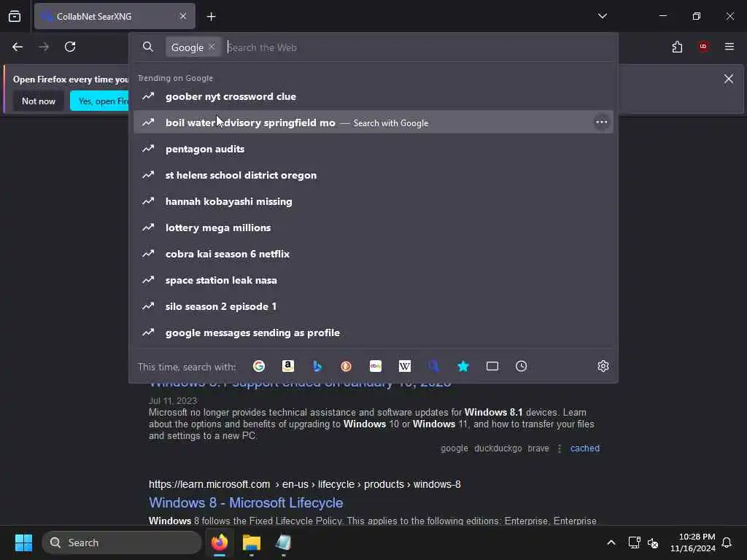Viewport: 747px width, 560px height.
Task: Go back to previous page
Action: (18, 47)
